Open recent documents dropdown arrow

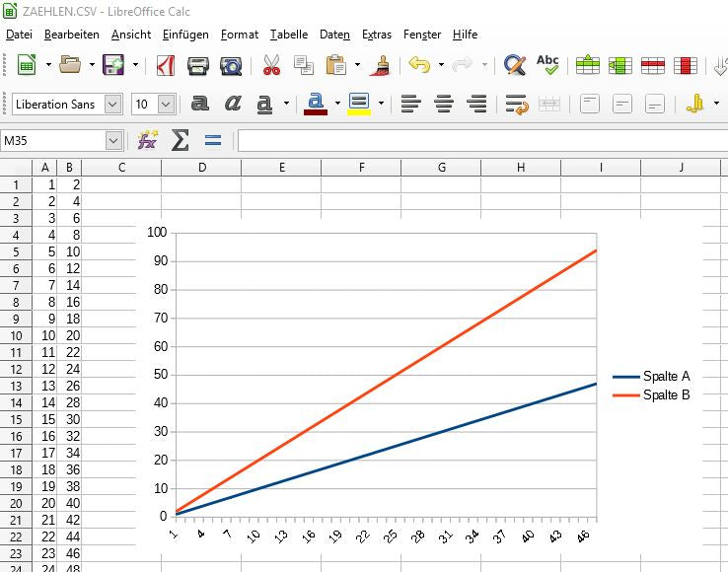(92, 64)
